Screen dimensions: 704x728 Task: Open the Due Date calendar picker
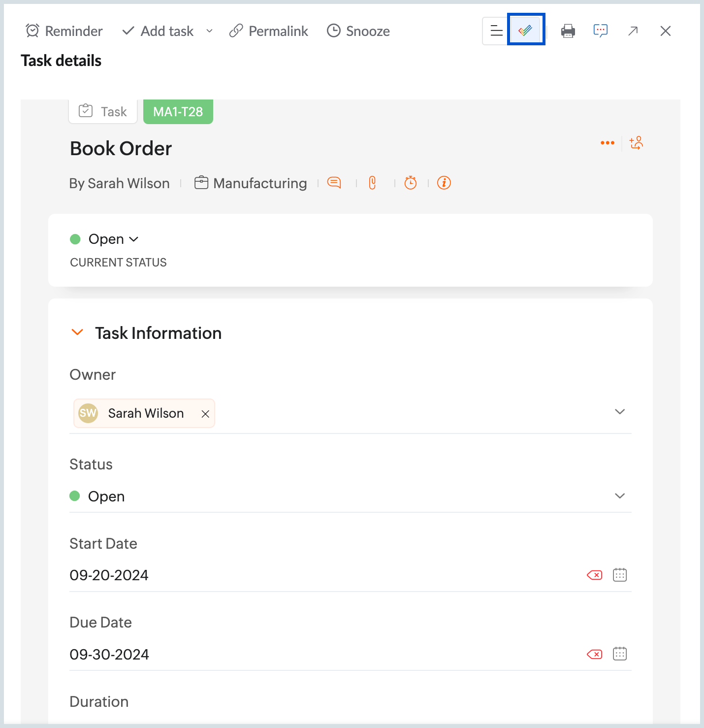[620, 654]
